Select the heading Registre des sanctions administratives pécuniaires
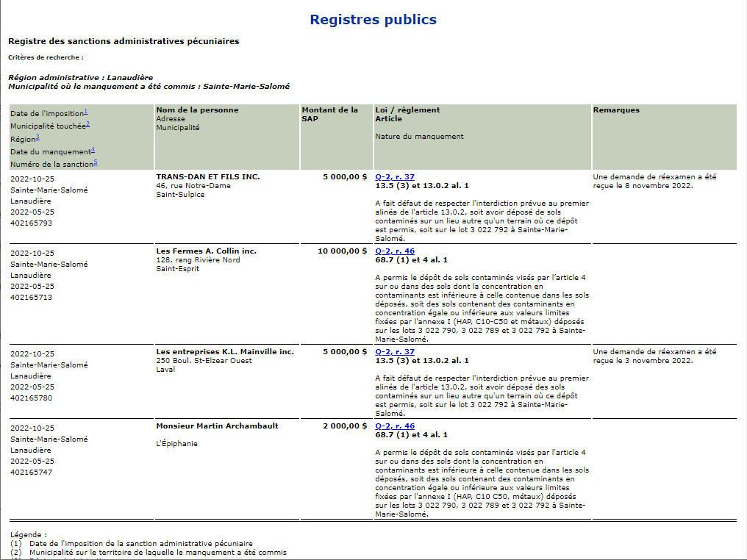747x560 pixels. click(x=124, y=41)
